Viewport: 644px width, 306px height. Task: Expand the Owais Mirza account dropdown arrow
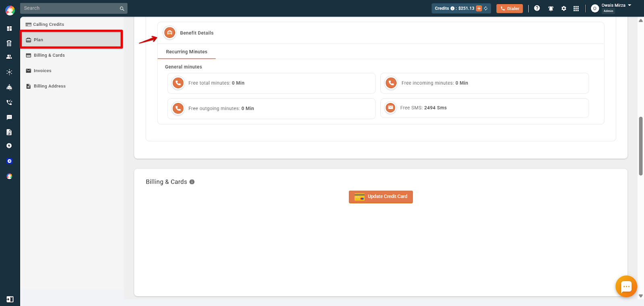630,5
